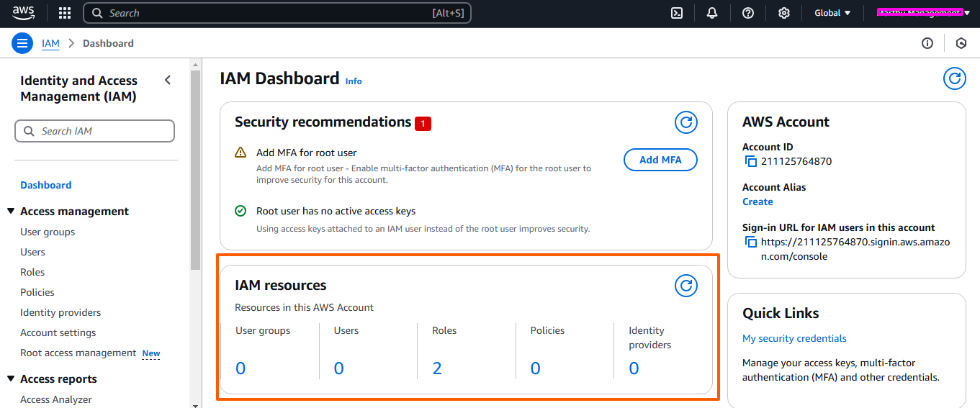Open the Global region dropdown
Screen dimensions: 980x408
click(x=832, y=13)
